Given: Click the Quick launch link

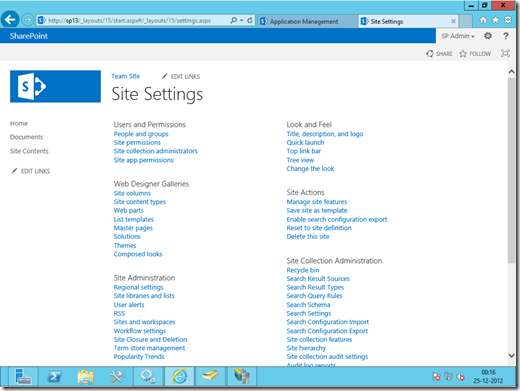Looking at the screenshot, I should tap(305, 142).
